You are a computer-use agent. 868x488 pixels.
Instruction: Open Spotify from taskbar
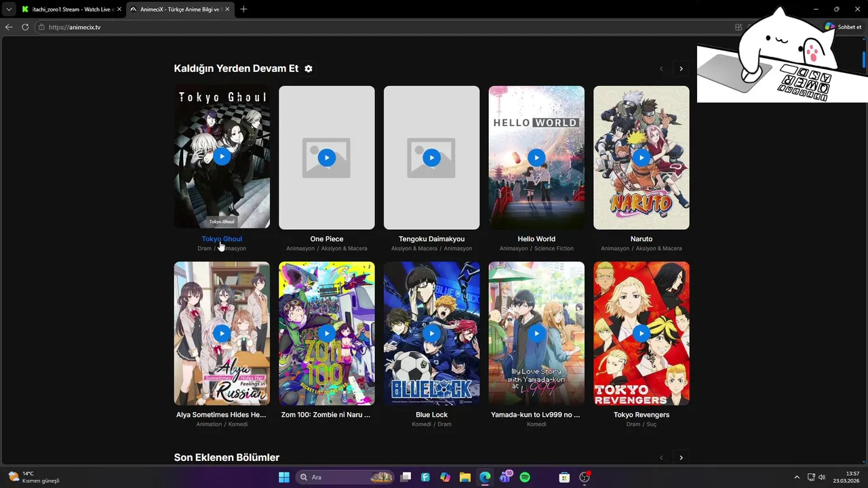click(x=525, y=477)
